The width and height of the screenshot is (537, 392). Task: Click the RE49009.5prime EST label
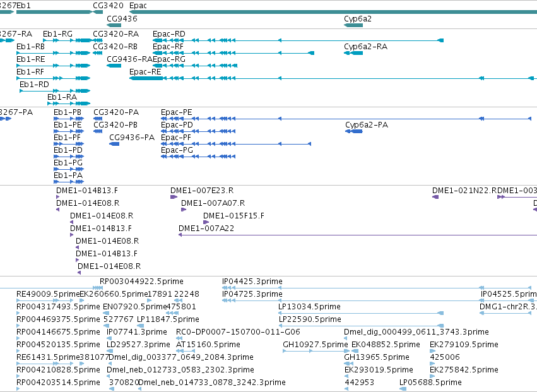pos(48,294)
